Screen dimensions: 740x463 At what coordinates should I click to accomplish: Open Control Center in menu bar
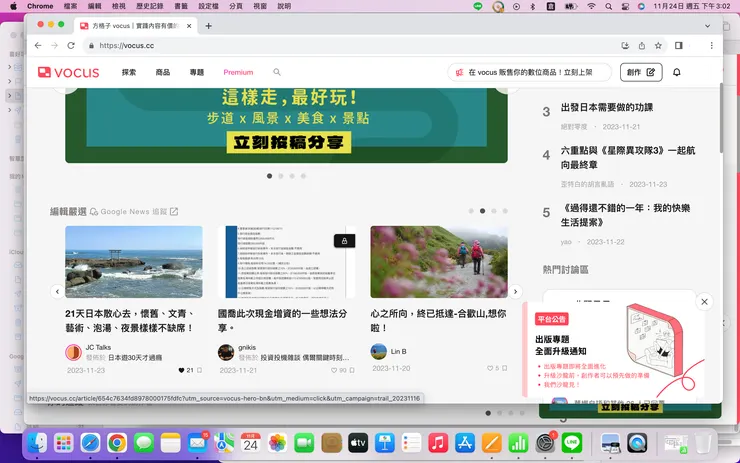[625, 6]
